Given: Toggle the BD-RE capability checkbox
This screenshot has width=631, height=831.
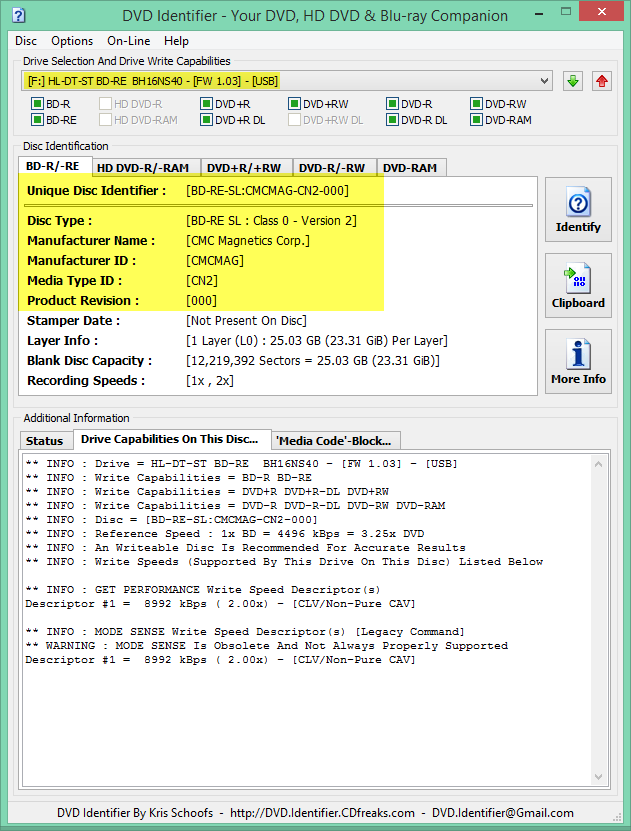Looking at the screenshot, I should coord(37,120).
